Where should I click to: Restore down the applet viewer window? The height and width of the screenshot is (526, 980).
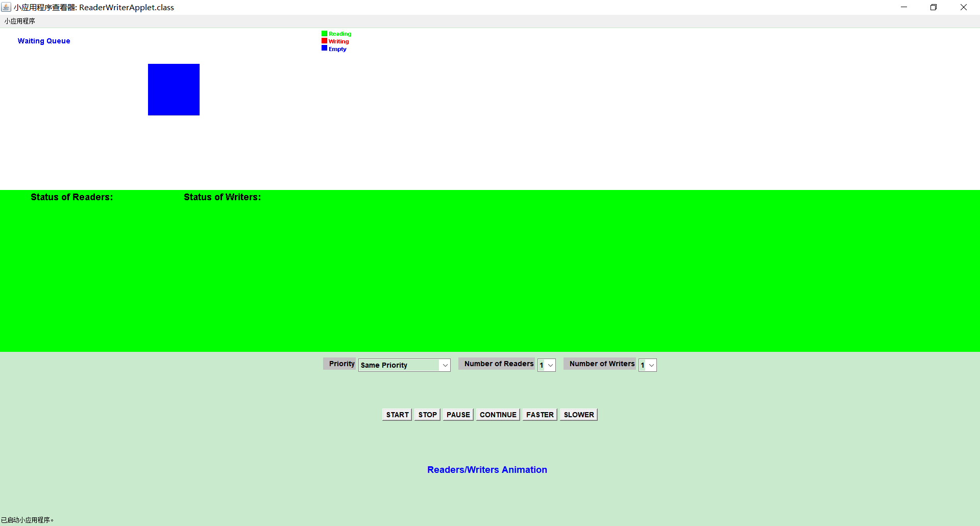point(934,7)
